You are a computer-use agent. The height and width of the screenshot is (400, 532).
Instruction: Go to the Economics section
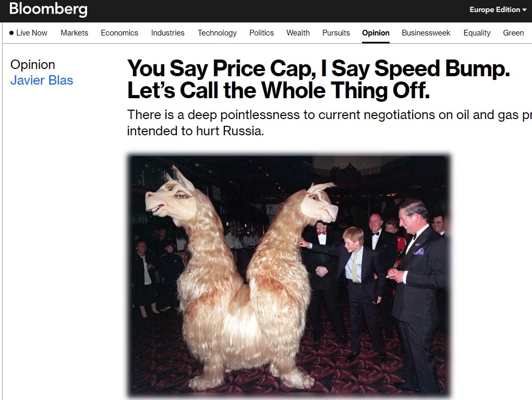[x=119, y=33]
